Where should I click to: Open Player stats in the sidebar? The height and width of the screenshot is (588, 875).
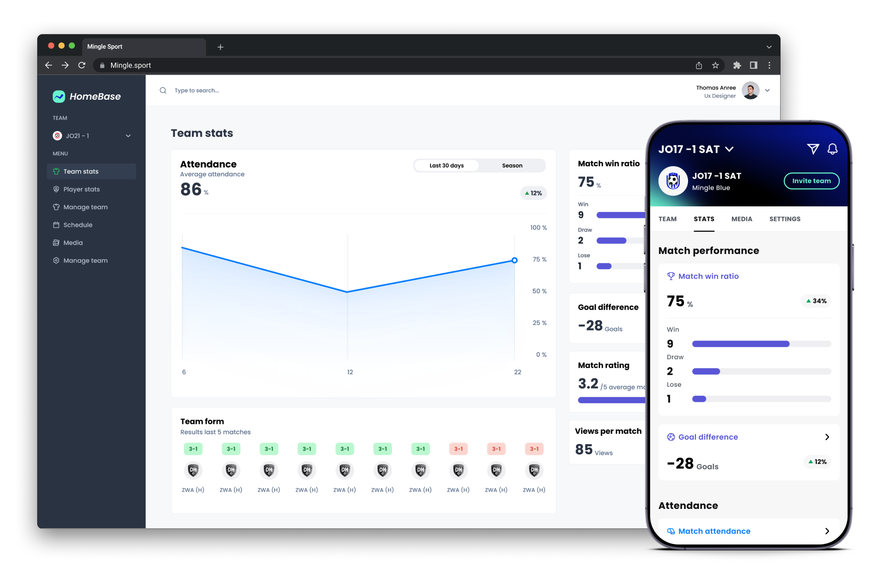pos(82,189)
